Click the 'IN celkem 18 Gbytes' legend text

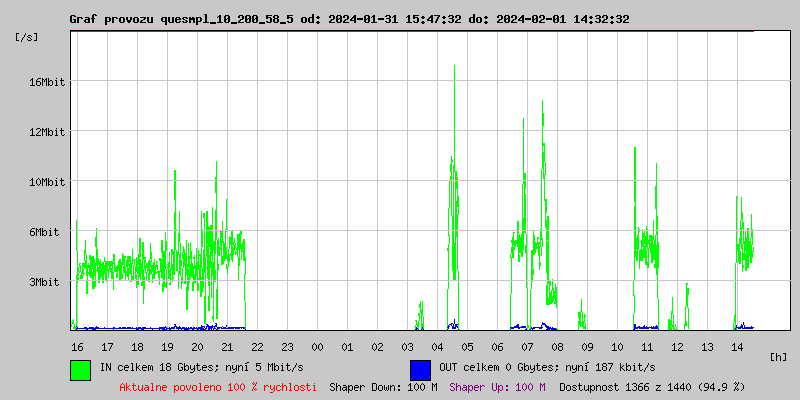[201, 368]
